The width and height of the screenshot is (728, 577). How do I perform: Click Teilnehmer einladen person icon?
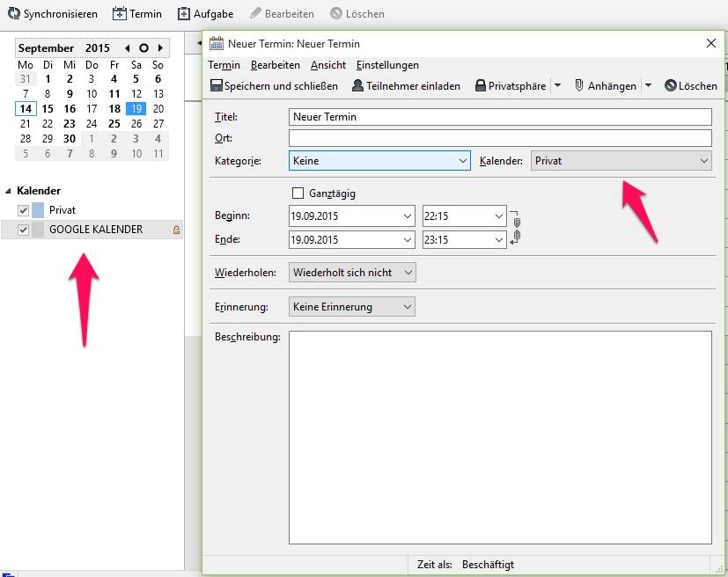coord(357,86)
